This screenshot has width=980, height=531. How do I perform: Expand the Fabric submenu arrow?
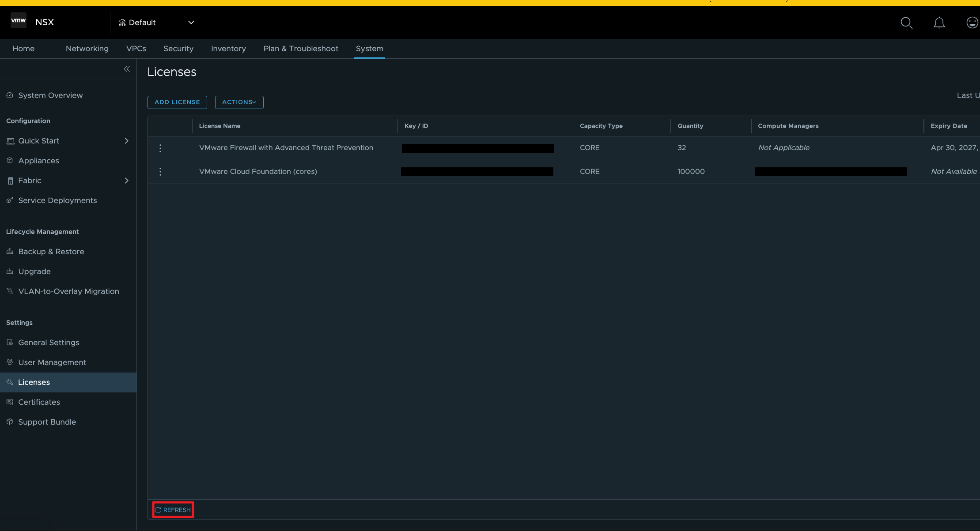[x=126, y=181]
